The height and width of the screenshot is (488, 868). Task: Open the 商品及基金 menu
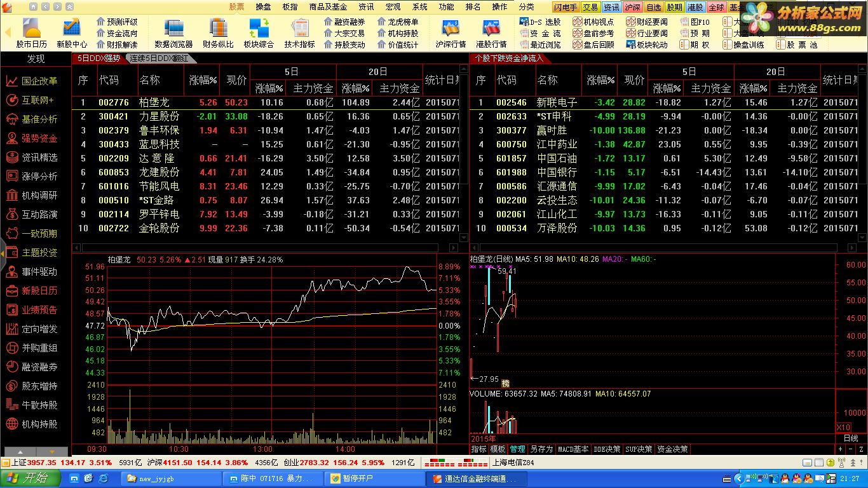[x=328, y=6]
